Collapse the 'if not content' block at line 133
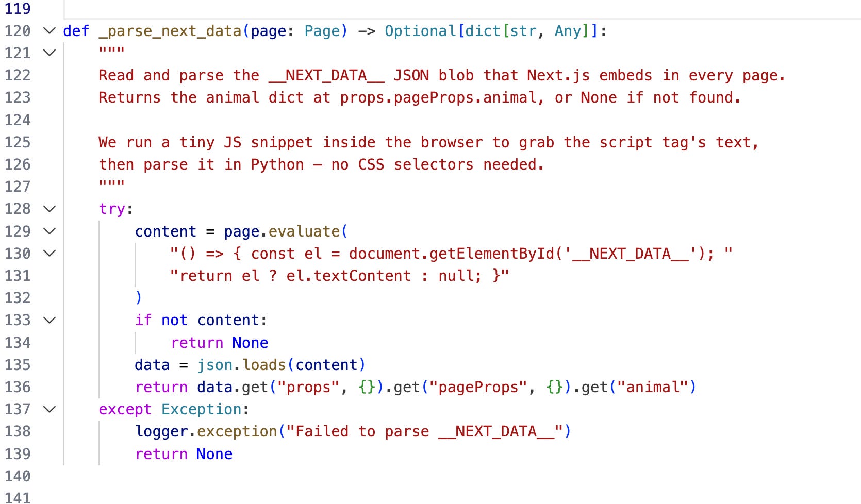The image size is (861, 504). 49,320
